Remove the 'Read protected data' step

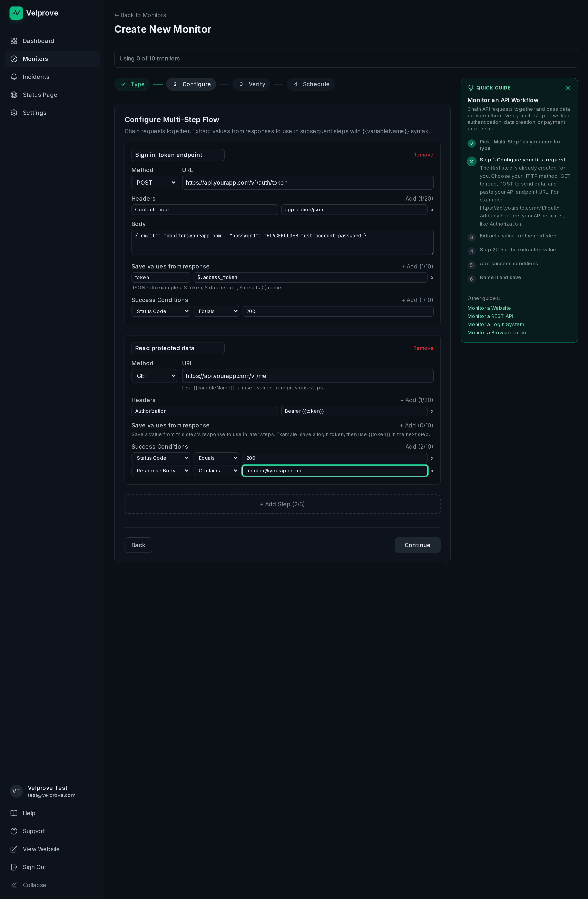(423, 348)
